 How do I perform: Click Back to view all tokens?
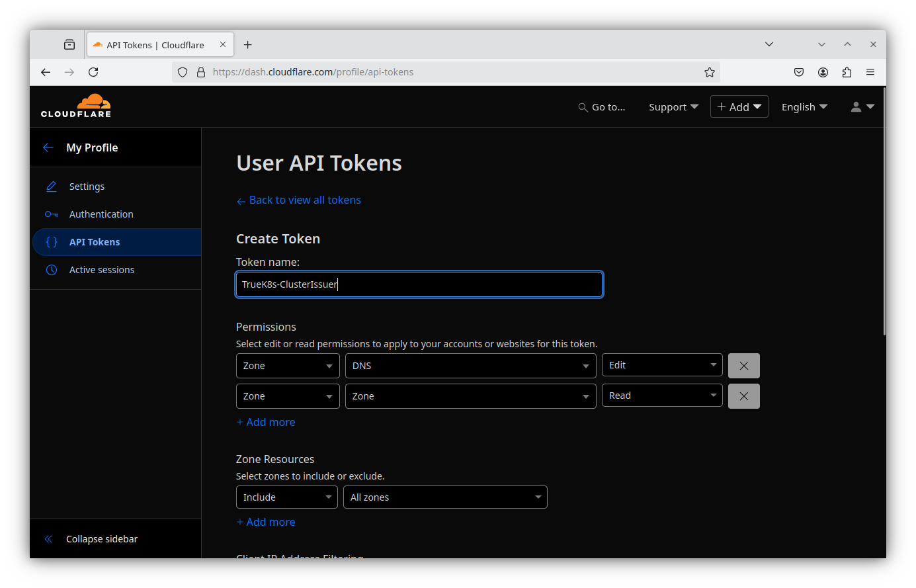(304, 200)
